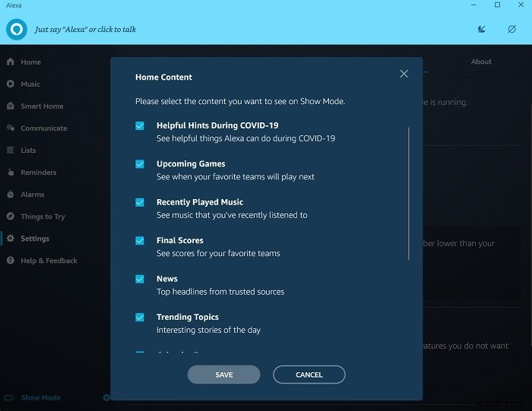
Task: Click 'Interesting stories of the day' text
Action: pyautogui.click(x=208, y=330)
